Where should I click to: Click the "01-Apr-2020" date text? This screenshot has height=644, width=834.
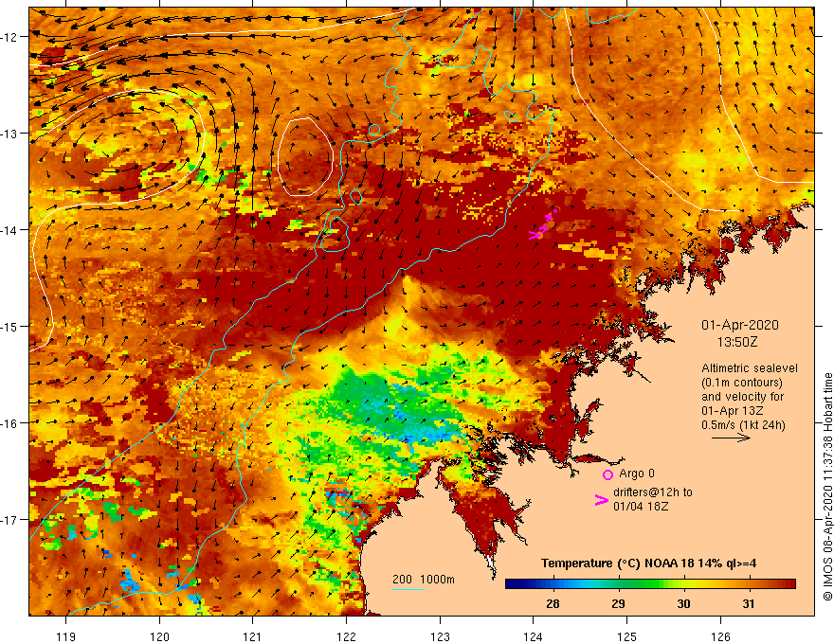pos(740,325)
